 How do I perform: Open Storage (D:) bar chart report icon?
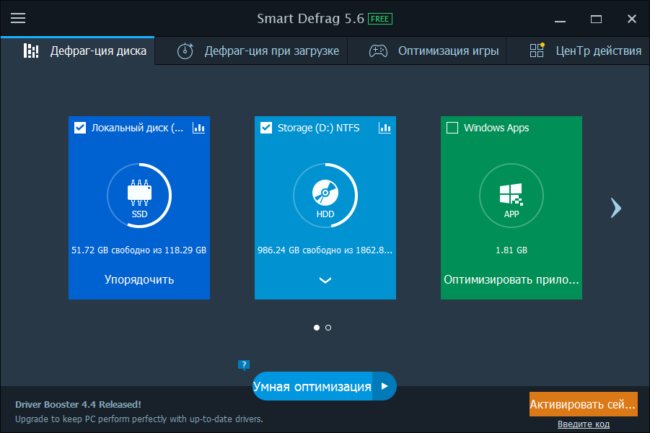pyautogui.click(x=384, y=128)
